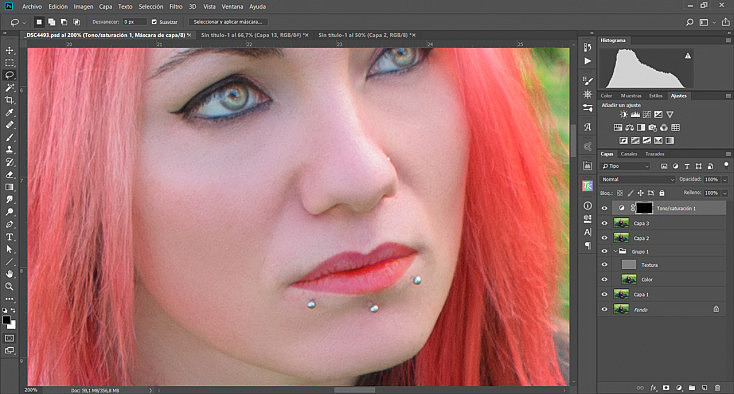Select the Pen tool
The height and width of the screenshot is (394, 734).
(x=9, y=225)
